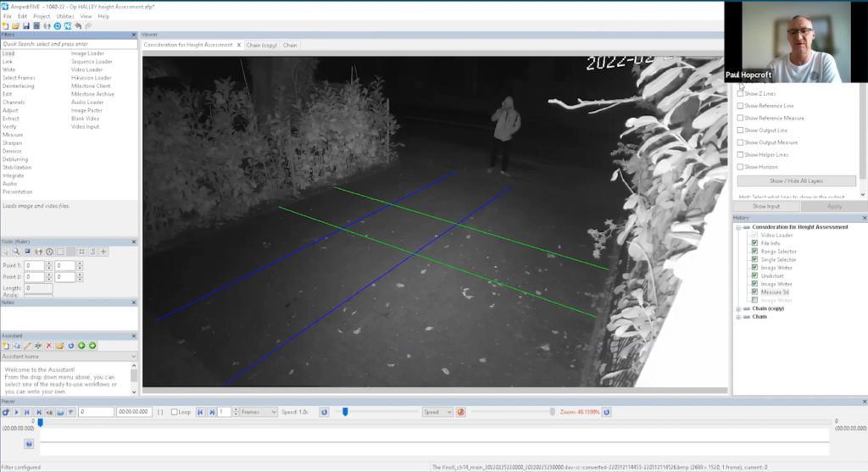The width and height of the screenshot is (868, 472).
Task: Open the Frames unit dropdown in Player
Action: coord(259,412)
